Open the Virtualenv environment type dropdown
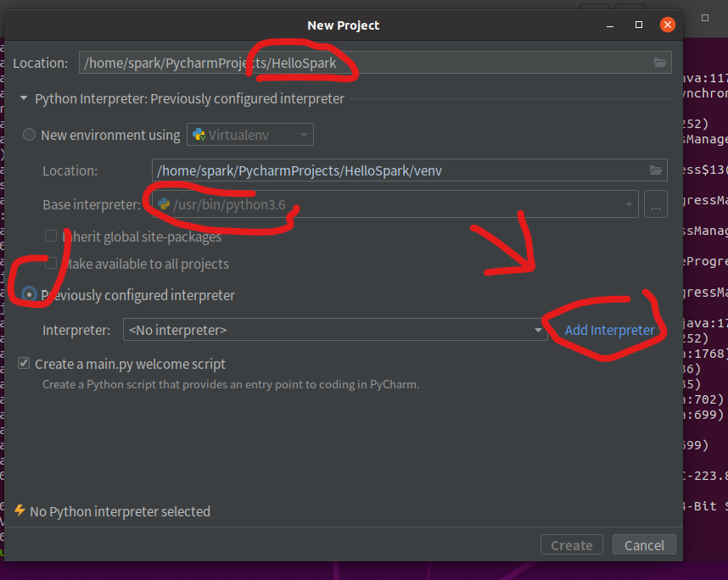The width and height of the screenshot is (728, 580). [x=250, y=135]
